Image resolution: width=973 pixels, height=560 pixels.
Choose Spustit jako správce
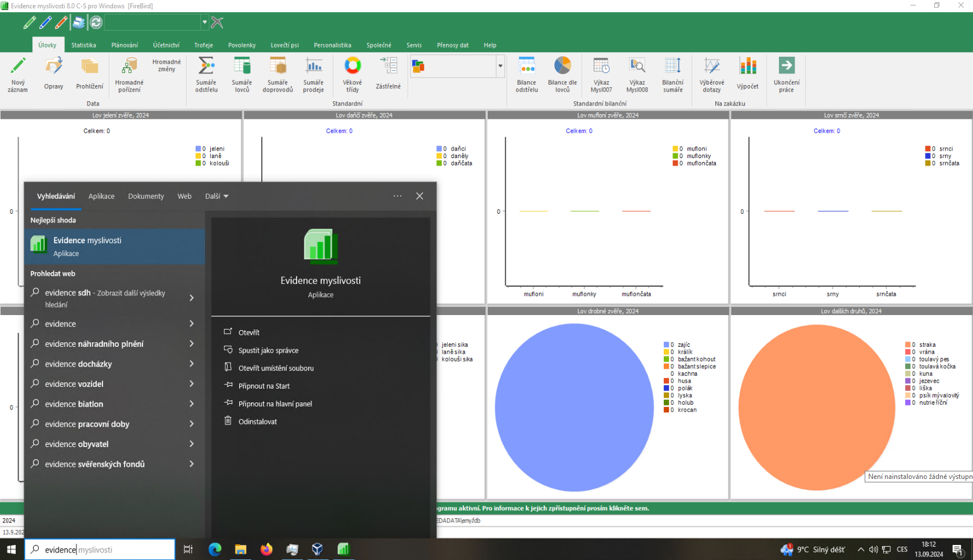pos(269,350)
